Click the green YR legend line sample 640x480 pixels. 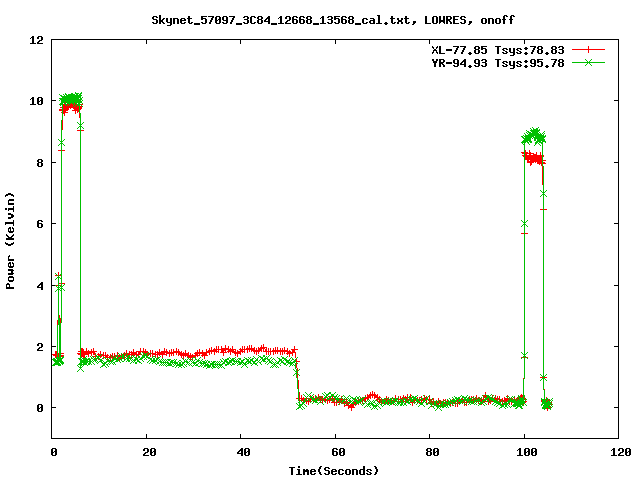pyautogui.click(x=588, y=63)
